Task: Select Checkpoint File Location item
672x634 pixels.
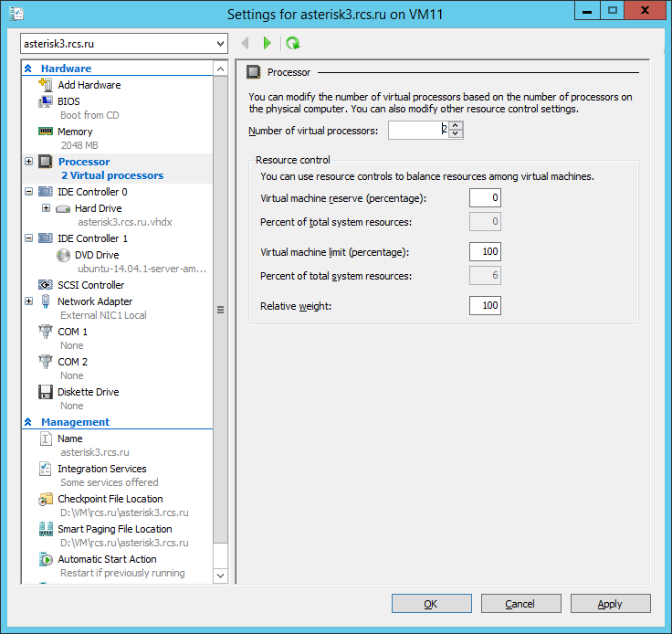Action: coord(110,499)
